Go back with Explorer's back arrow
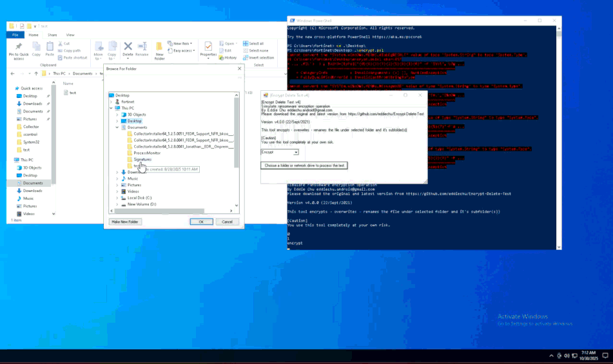The width and height of the screenshot is (613, 364). [x=12, y=73]
